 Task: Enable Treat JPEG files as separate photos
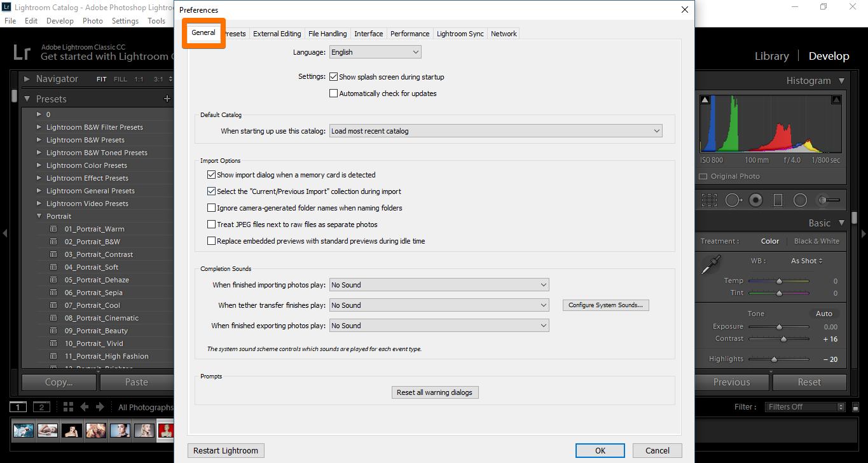[x=211, y=225]
